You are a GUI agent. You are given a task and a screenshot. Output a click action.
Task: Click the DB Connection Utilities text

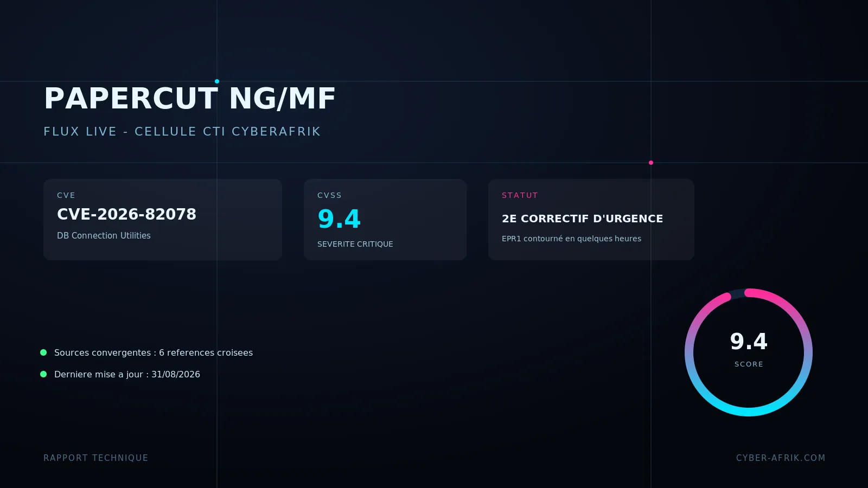pyautogui.click(x=104, y=235)
